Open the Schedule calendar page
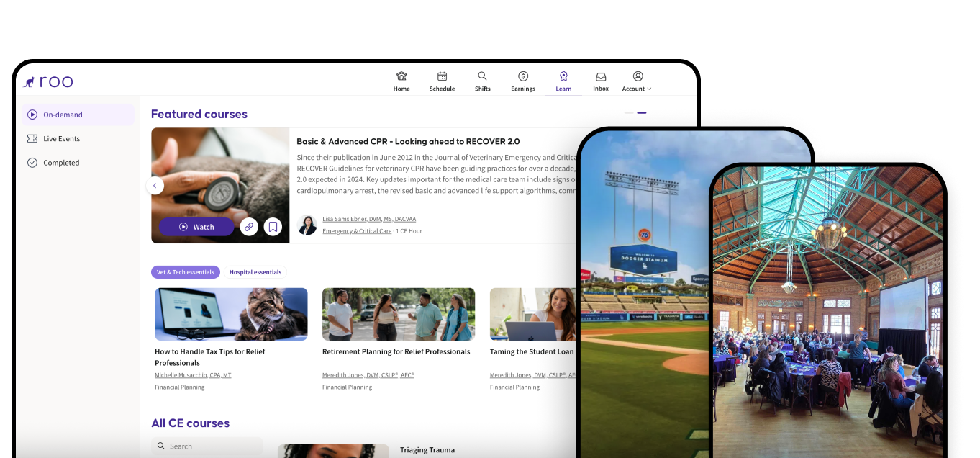Viewport: 980px width, 458px height. 442,81
